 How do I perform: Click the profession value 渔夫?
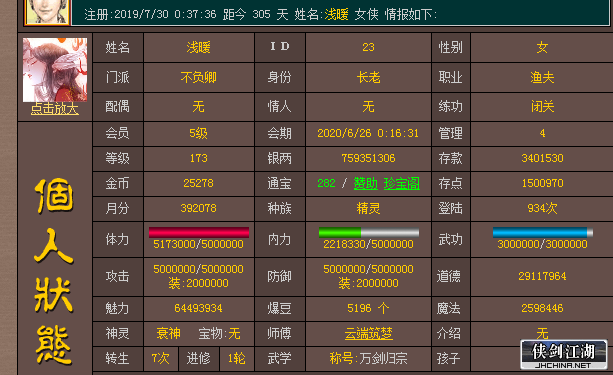pyautogui.click(x=542, y=77)
